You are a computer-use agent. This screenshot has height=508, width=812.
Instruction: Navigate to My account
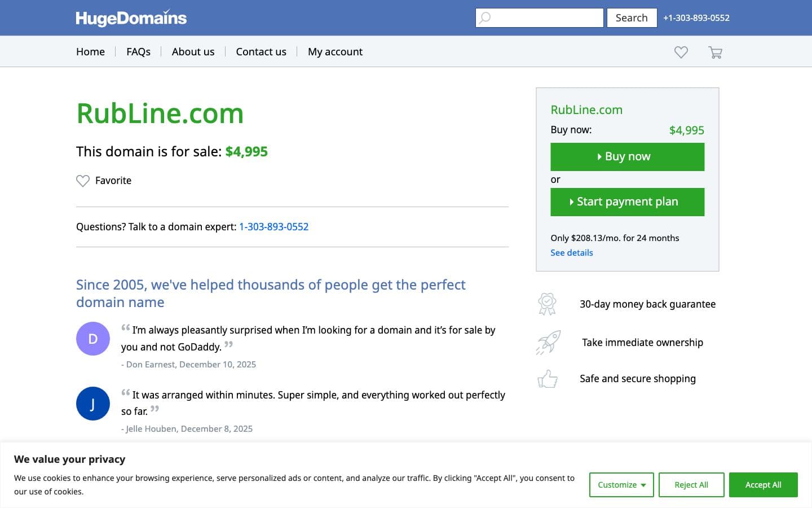click(x=335, y=52)
